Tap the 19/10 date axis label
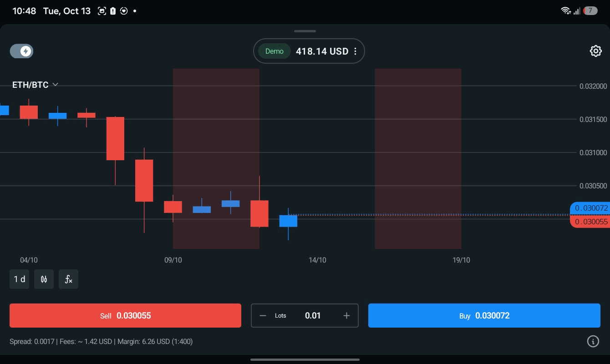The height and width of the screenshot is (364, 610). (x=461, y=260)
